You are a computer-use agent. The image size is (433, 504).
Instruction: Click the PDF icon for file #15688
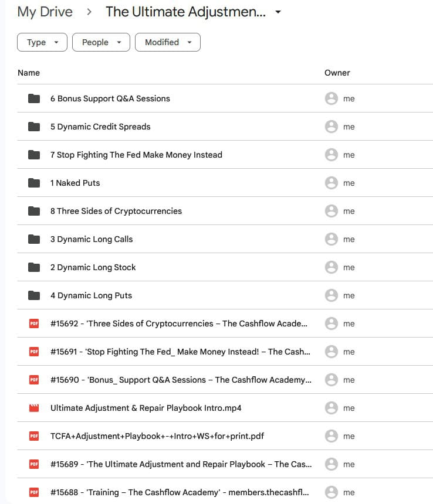(x=34, y=492)
